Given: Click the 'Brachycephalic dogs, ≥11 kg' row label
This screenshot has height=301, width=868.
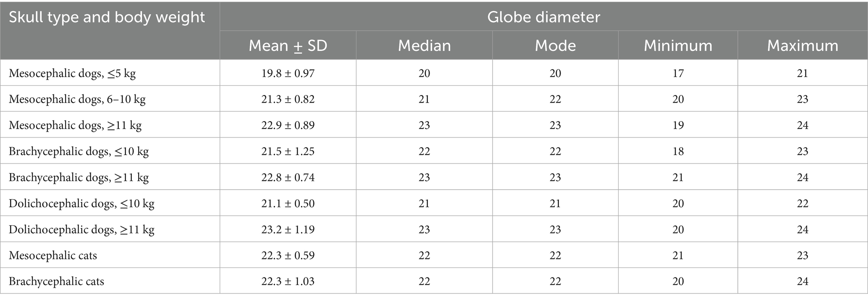Looking at the screenshot, I should click(79, 178).
